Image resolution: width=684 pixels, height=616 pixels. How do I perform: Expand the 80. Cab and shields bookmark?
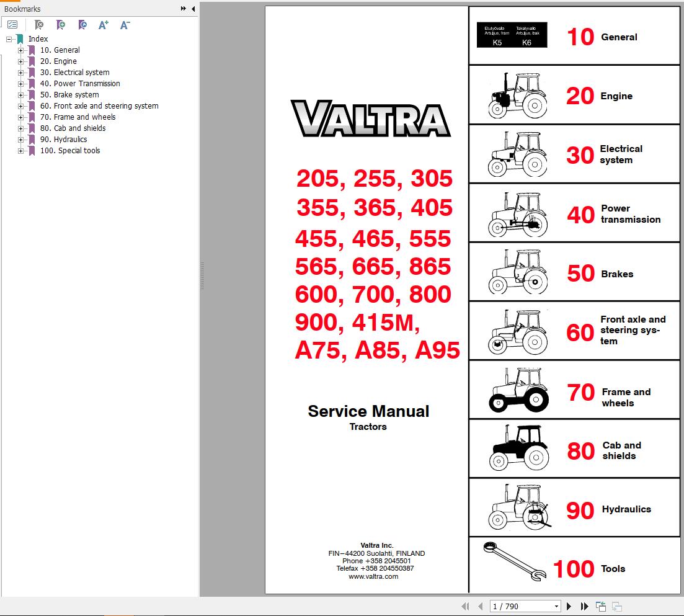(20, 128)
